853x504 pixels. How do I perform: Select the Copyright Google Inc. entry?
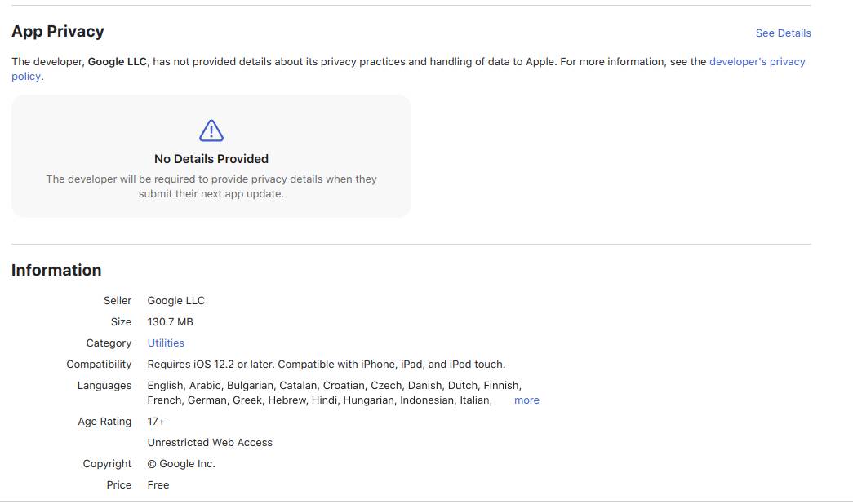point(181,463)
